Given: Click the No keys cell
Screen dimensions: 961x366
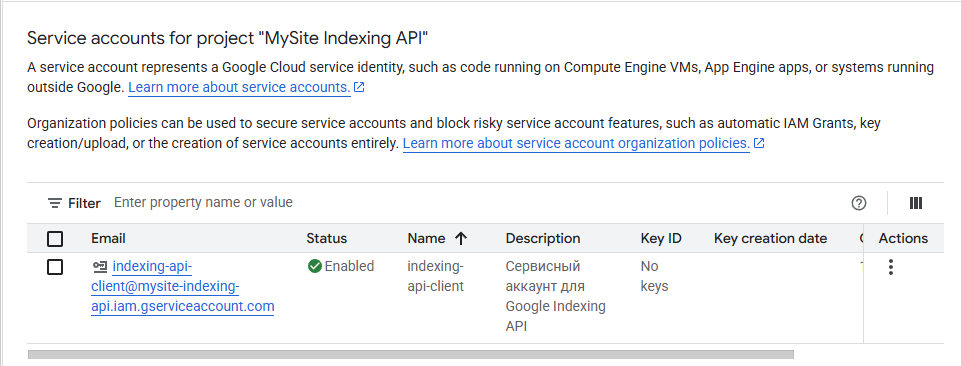Looking at the screenshot, I should point(655,276).
